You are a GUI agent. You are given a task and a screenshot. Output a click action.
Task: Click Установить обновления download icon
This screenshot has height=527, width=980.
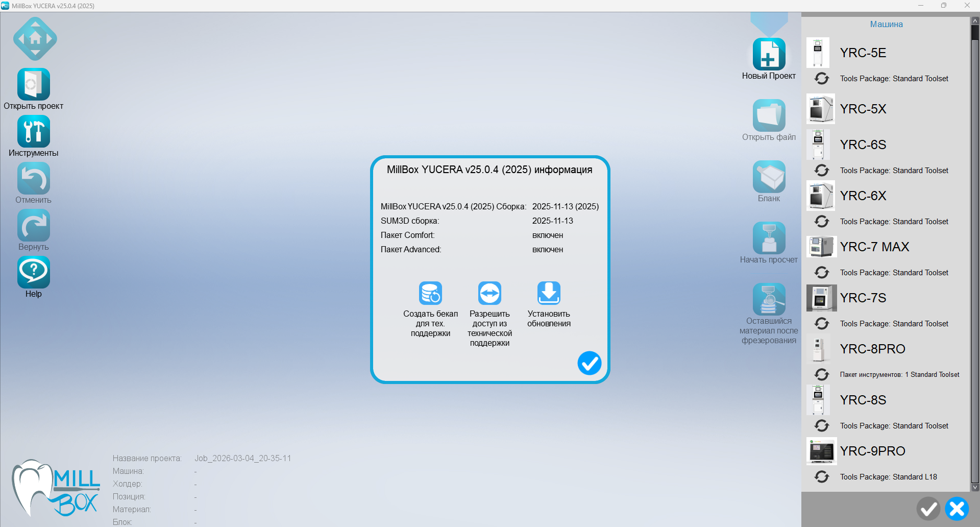[549, 294]
